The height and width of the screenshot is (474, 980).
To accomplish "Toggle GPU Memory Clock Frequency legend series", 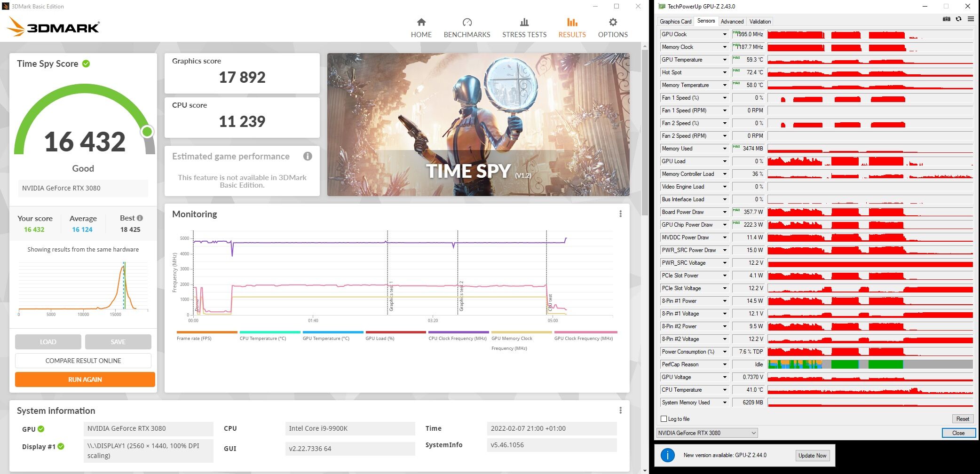I will (521, 341).
